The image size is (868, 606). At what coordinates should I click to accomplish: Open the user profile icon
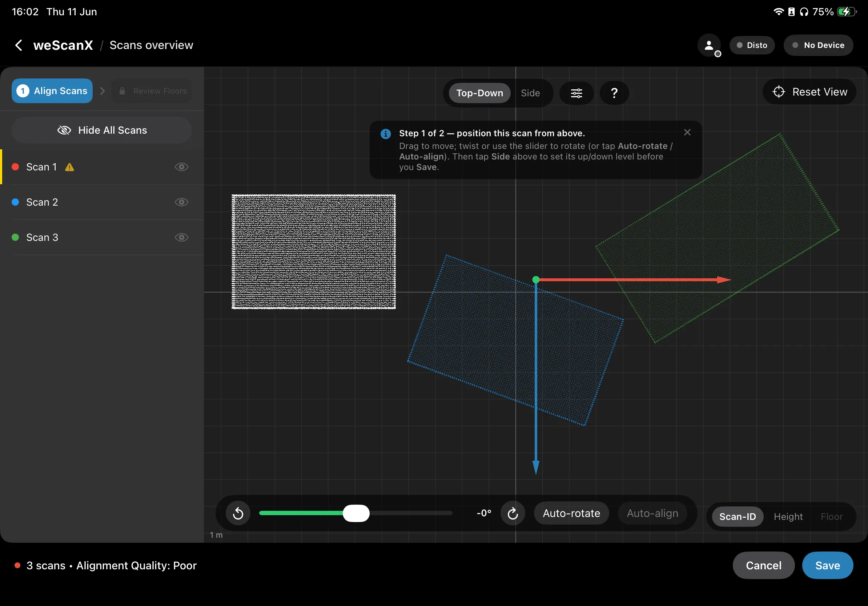[709, 45]
